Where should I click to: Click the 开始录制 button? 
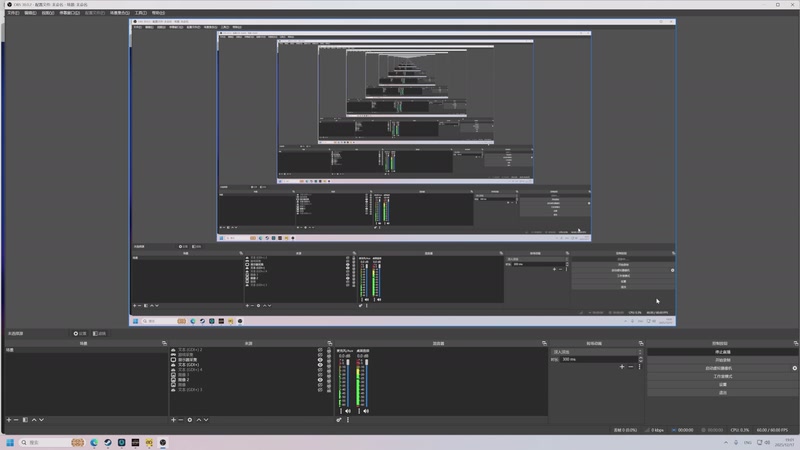pos(722,360)
